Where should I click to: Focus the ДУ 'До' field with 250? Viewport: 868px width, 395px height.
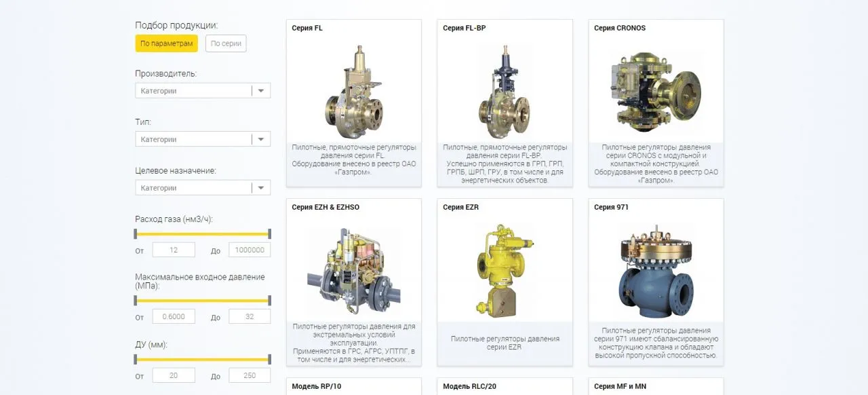click(250, 375)
